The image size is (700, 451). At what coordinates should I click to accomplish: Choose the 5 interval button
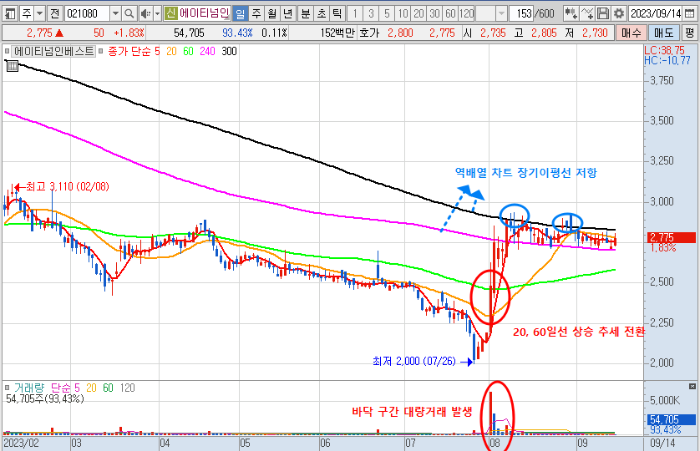(x=387, y=14)
